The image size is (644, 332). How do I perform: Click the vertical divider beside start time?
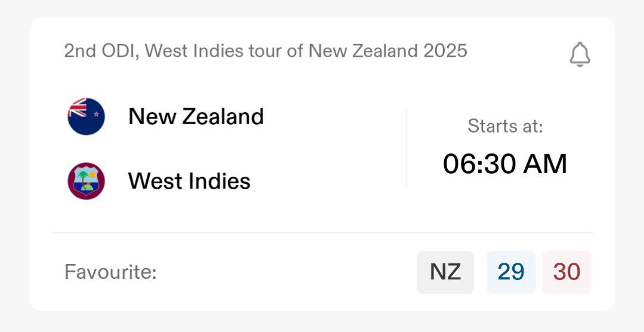(407, 149)
